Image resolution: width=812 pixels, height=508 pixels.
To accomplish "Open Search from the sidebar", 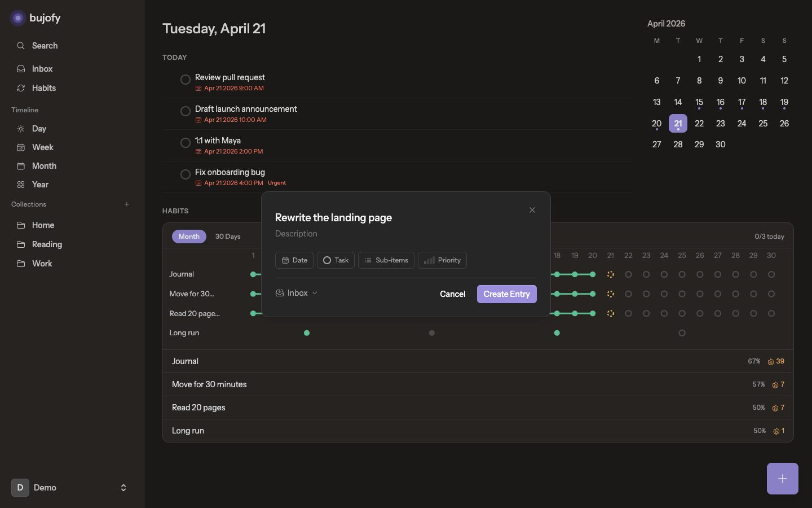I will click(72, 46).
